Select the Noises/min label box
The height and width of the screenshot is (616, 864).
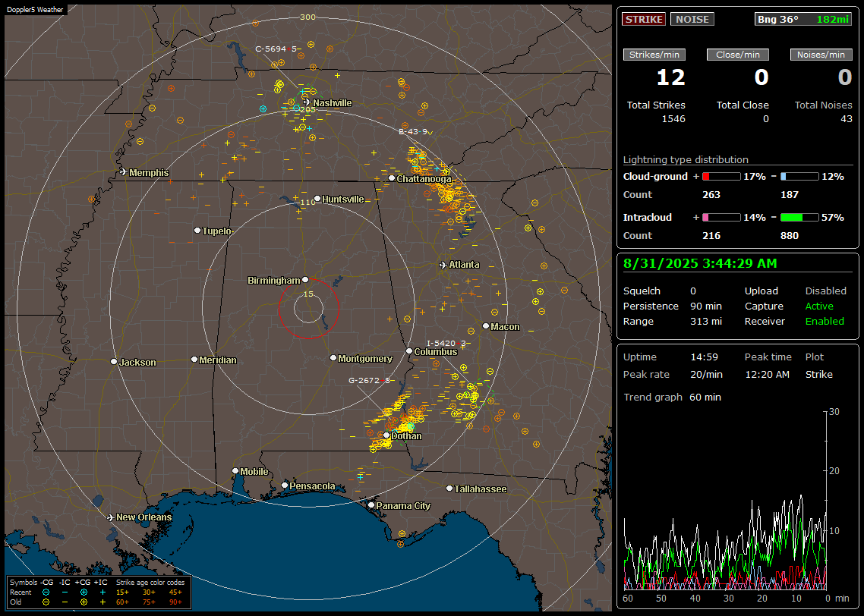821,55
